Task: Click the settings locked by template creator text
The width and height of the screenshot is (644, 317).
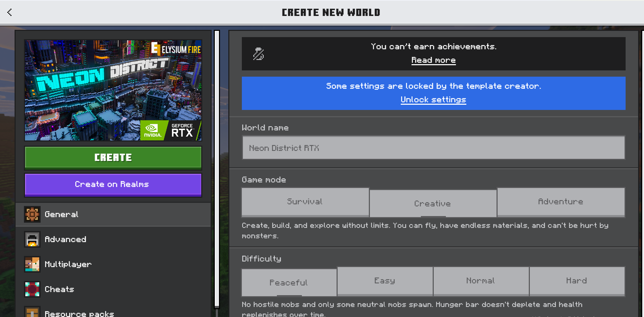Action: 434,86
